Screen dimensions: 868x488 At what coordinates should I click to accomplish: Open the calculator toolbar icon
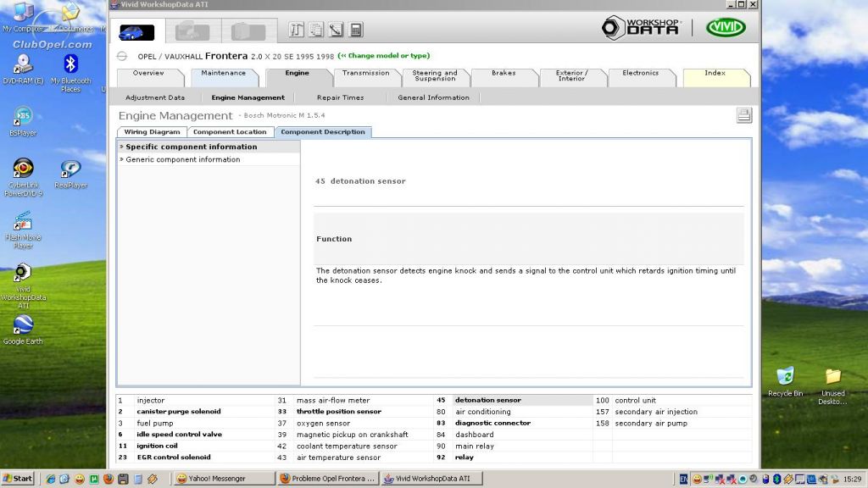(356, 30)
